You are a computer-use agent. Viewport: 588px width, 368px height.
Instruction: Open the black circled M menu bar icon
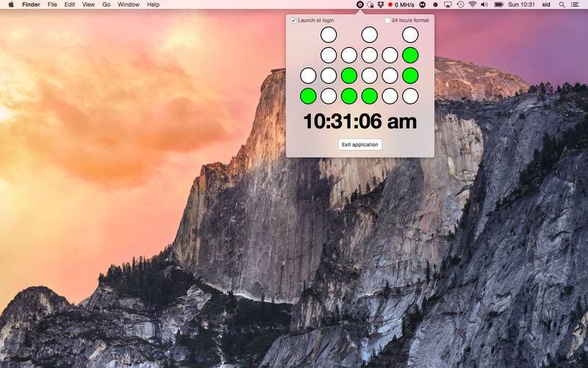pos(423,4)
